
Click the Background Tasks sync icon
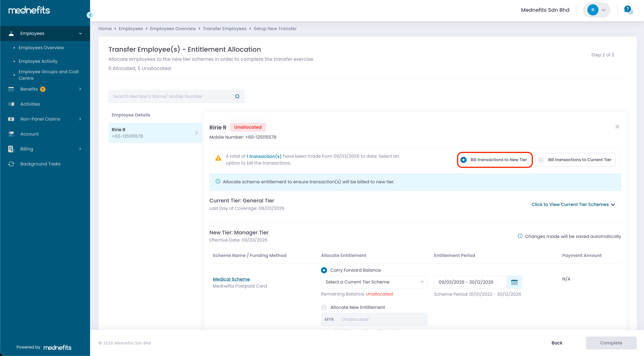11,164
